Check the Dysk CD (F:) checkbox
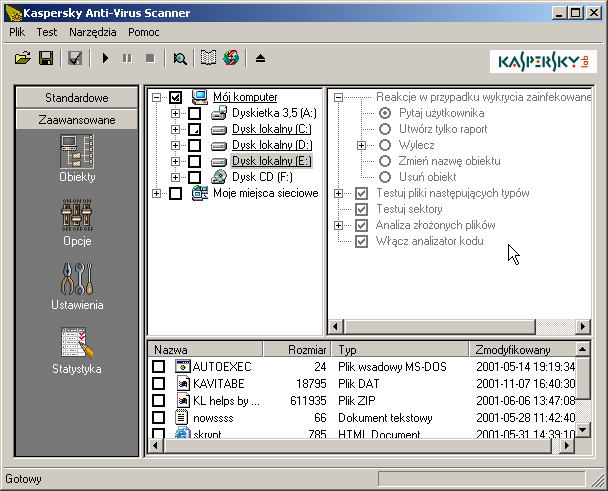 click(x=194, y=177)
